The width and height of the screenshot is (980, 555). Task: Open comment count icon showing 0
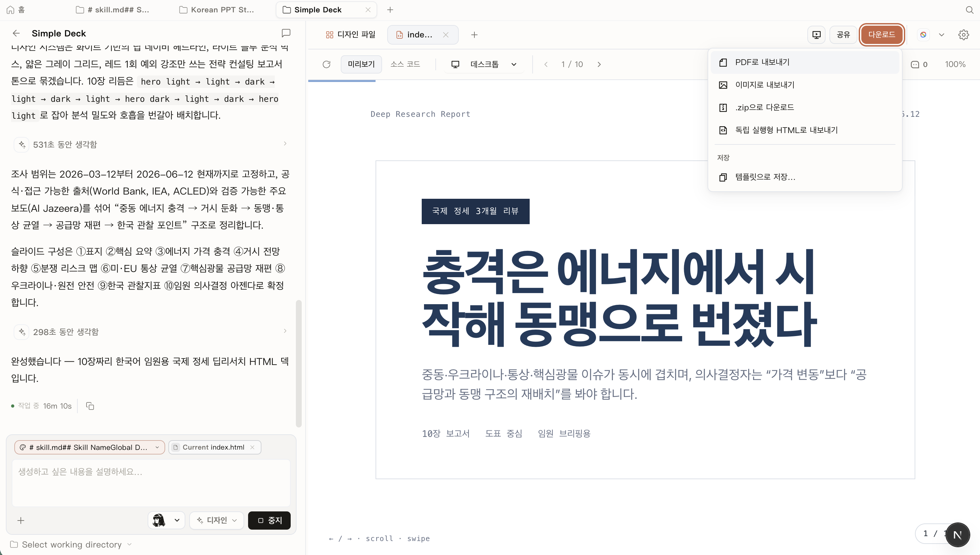click(x=919, y=64)
